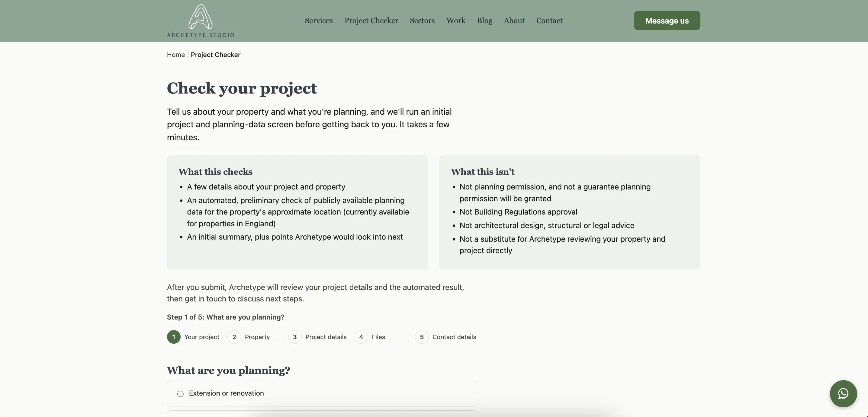Open the Work nav link
The image size is (868, 417).
pos(455,21)
